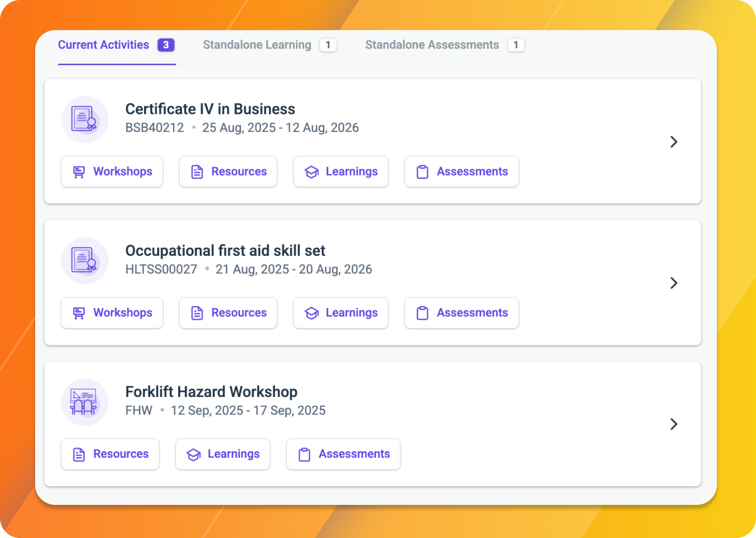Click the count badge on Current Activities tab
The width and height of the screenshot is (756, 538).
(166, 45)
